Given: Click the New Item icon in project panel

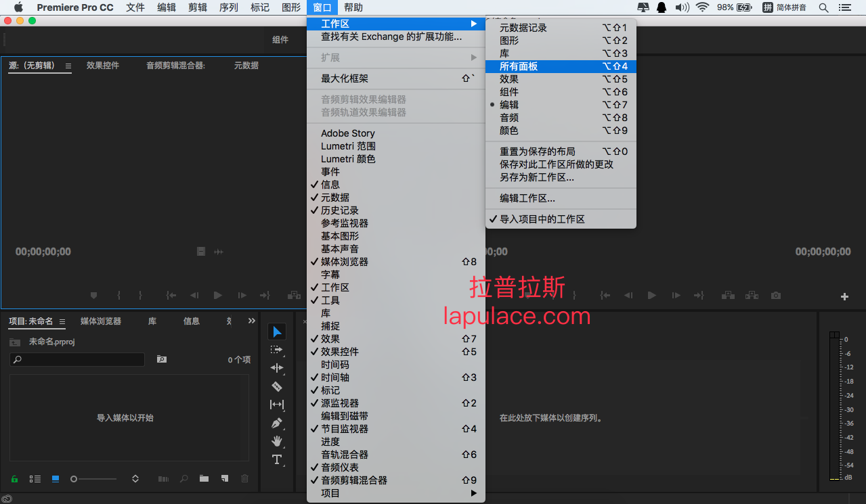Looking at the screenshot, I should tap(224, 478).
